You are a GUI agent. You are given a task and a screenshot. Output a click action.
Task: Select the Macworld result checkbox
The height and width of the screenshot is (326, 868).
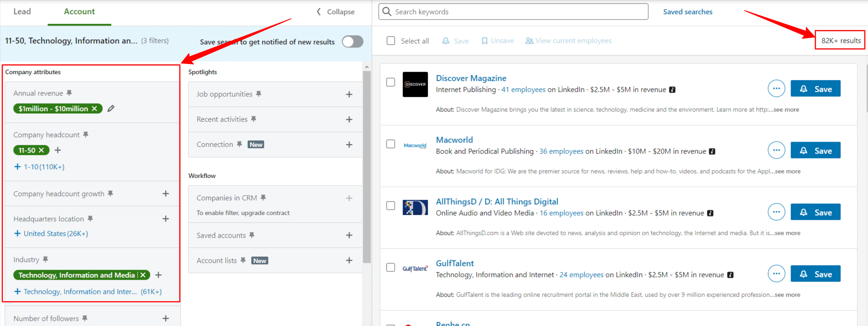point(391,144)
